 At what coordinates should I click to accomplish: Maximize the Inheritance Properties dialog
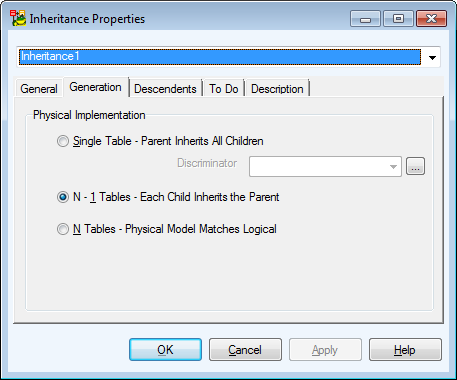point(398,19)
